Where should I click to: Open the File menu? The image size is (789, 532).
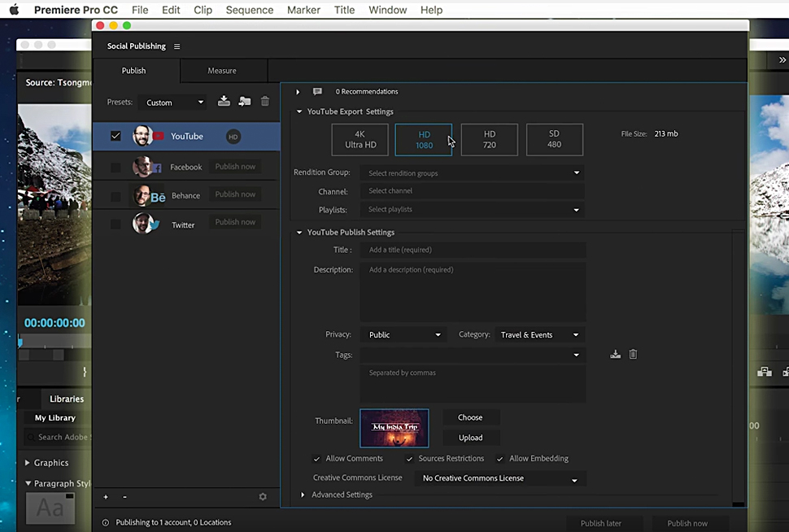pyautogui.click(x=140, y=10)
